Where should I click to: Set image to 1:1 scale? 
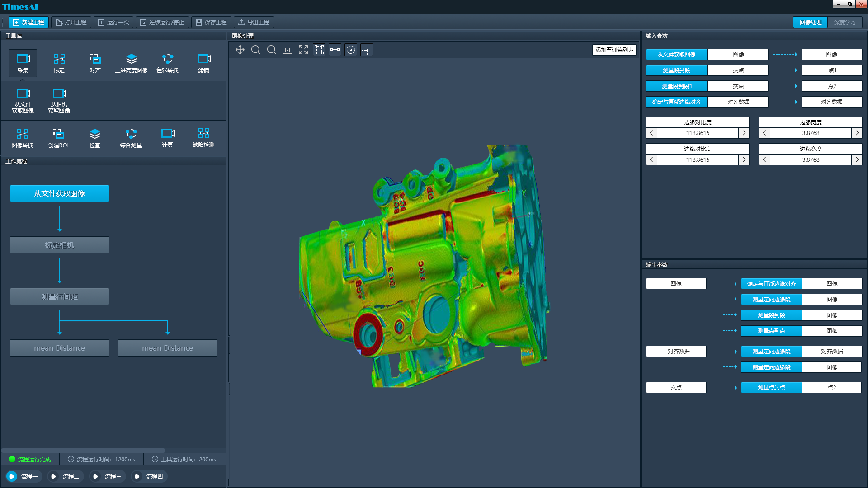(288, 50)
